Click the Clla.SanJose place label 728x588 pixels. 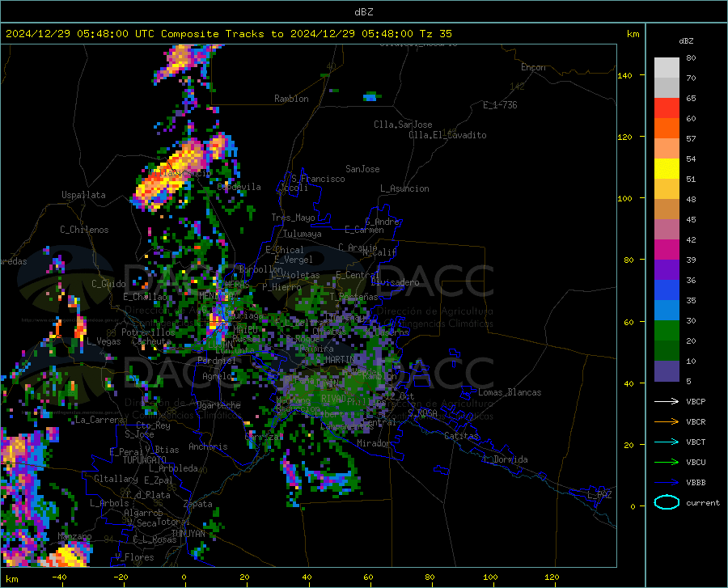[403, 125]
